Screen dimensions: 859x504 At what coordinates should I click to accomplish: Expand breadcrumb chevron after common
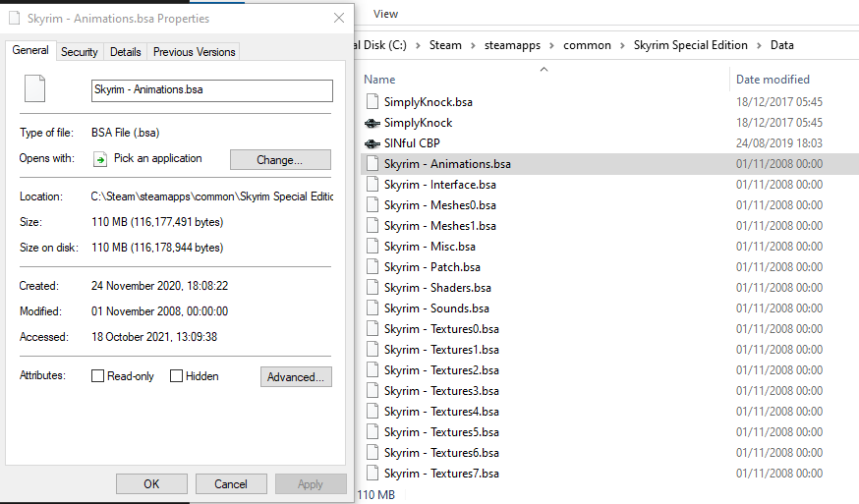click(x=622, y=45)
